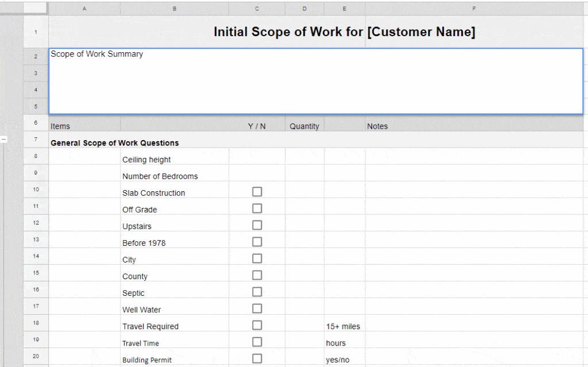Image resolution: width=588 pixels, height=367 pixels.
Task: Toggle the Travel Time checkbox
Action: 257,342
